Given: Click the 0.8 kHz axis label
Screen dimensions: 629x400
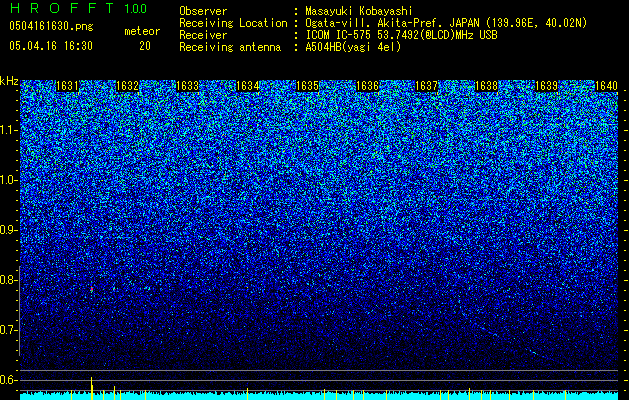Looking at the screenshot, I should 9,280.
